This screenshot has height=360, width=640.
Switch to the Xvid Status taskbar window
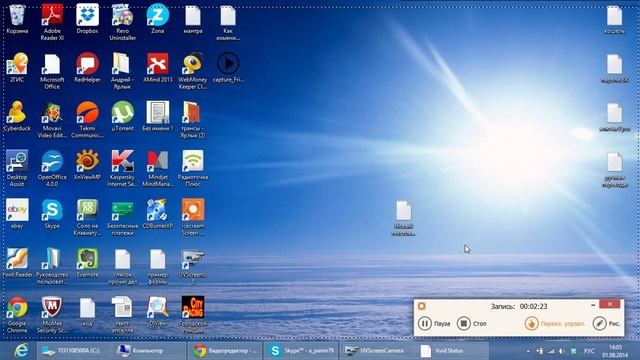[452, 351]
